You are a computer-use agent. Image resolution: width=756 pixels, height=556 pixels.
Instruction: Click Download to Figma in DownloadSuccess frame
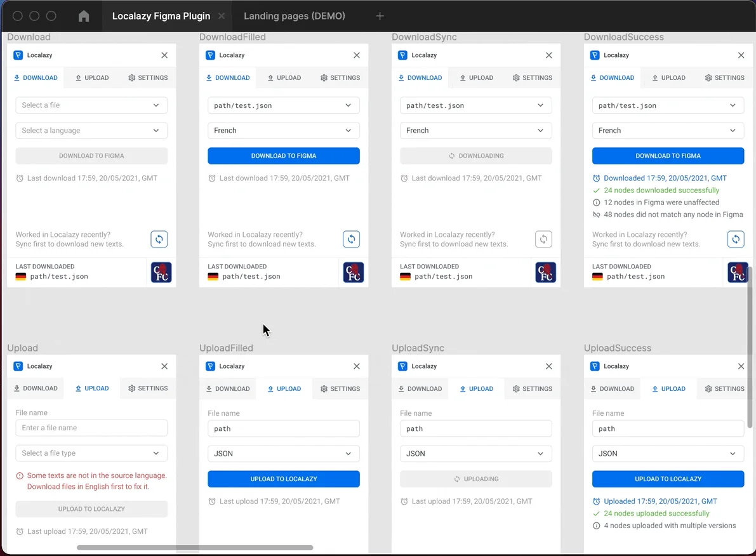point(668,156)
